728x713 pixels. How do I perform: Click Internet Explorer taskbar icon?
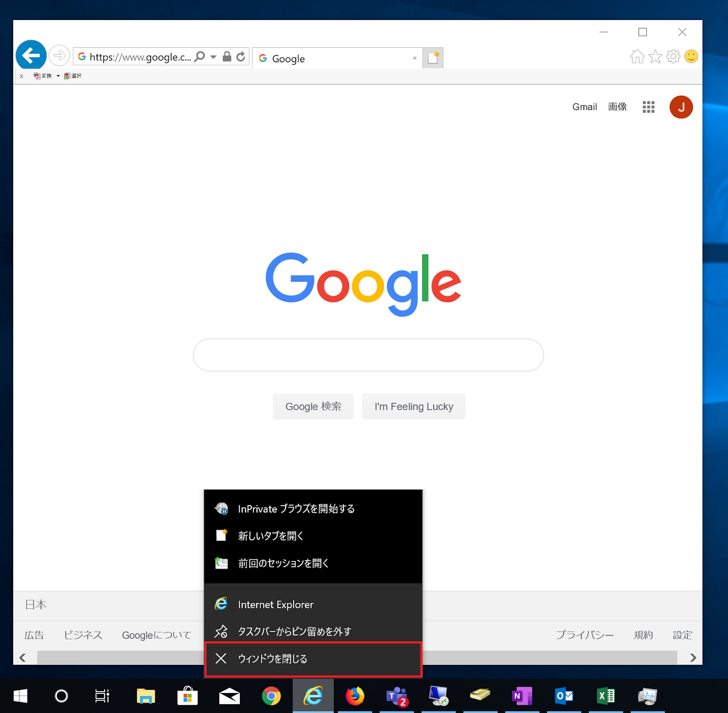tap(313, 696)
